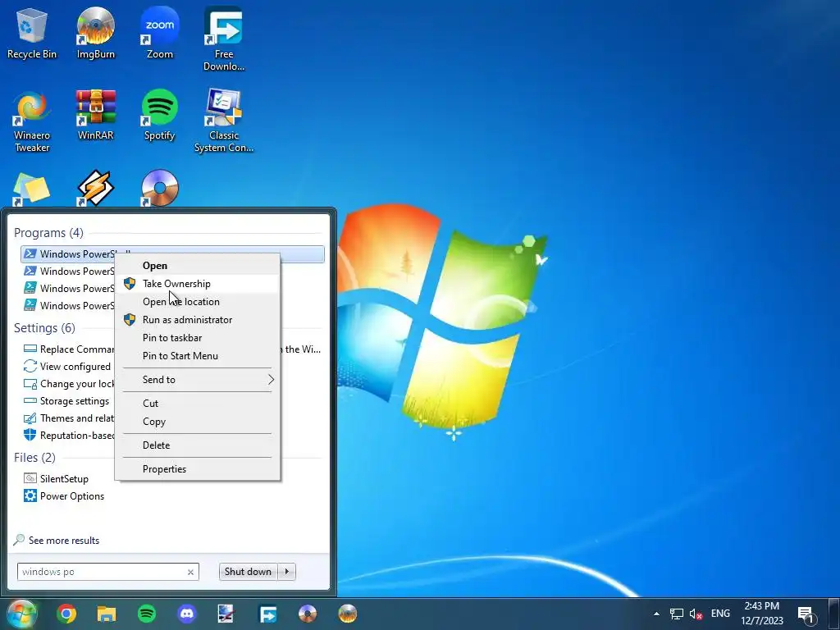Viewport: 840px width, 630px height.
Task: Select the Free Download Manager desktop shortcut
Action: (x=223, y=39)
